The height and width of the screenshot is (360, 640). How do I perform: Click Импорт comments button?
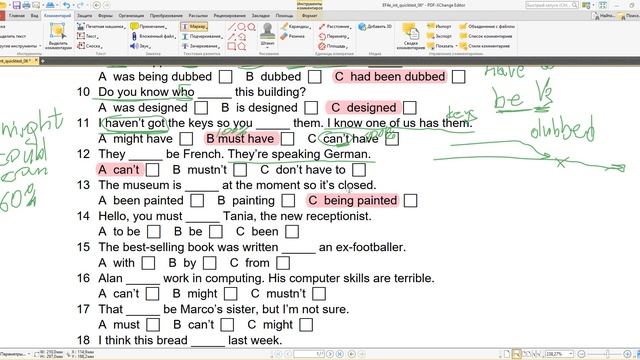pos(439,27)
